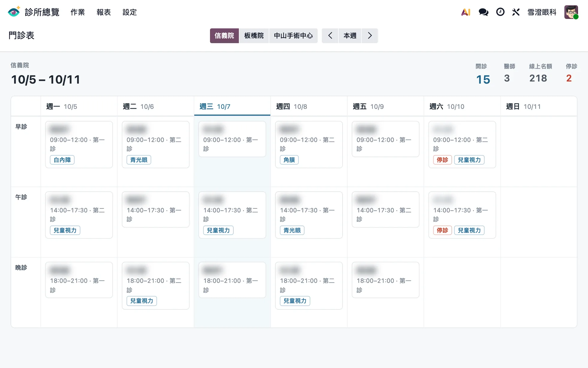This screenshot has height=368, width=588.
Task: Open Wednesday morning 09:00–12:00 session card
Action: coord(232,139)
